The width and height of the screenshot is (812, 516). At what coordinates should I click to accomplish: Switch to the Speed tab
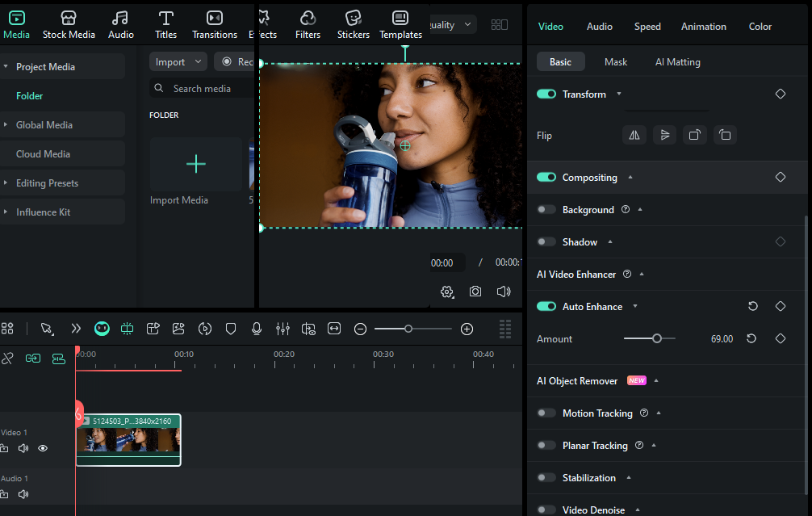(x=647, y=27)
